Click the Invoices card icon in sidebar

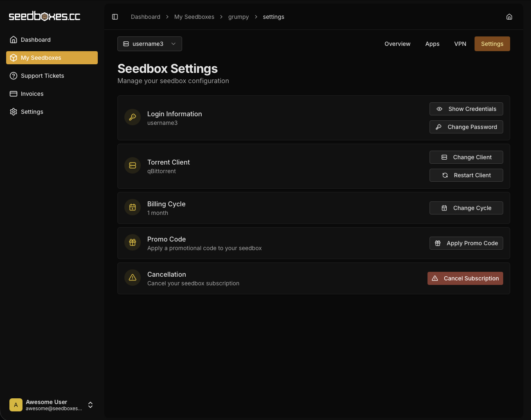click(x=13, y=94)
